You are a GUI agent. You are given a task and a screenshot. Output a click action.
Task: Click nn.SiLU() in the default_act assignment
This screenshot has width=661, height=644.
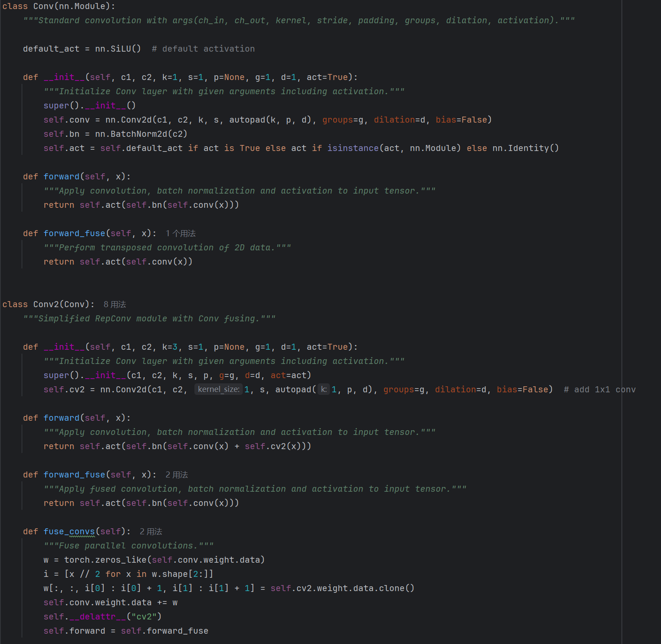(x=118, y=49)
